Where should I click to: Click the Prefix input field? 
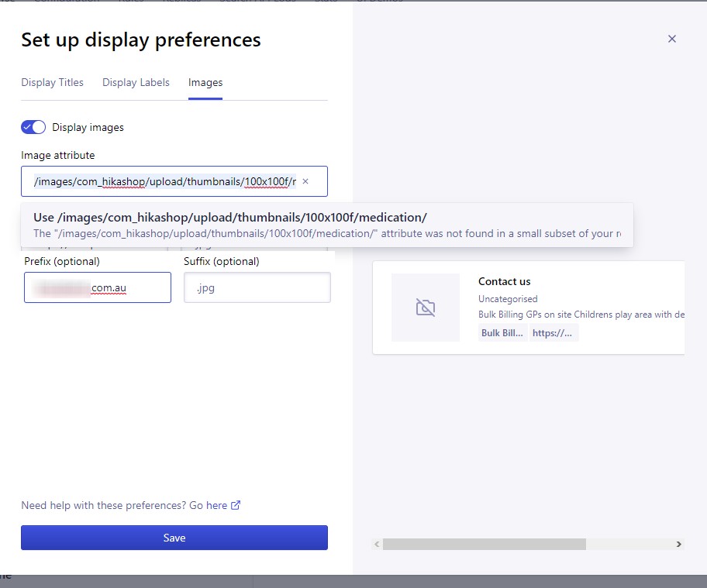(98, 287)
